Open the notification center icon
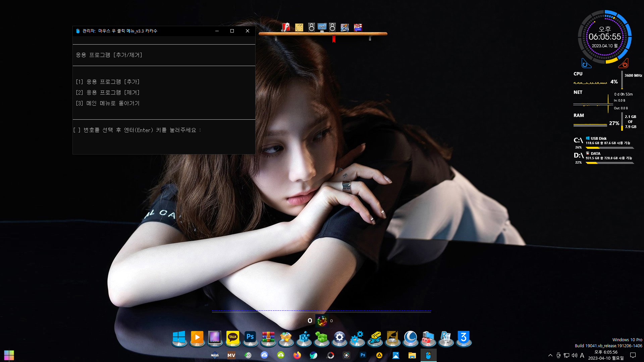Image resolution: width=644 pixels, height=362 pixels. [633, 355]
